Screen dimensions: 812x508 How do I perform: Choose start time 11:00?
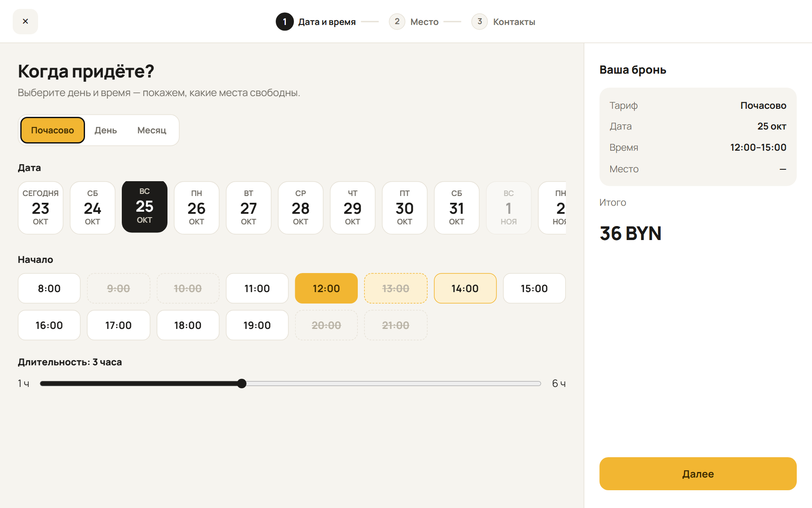pos(257,288)
